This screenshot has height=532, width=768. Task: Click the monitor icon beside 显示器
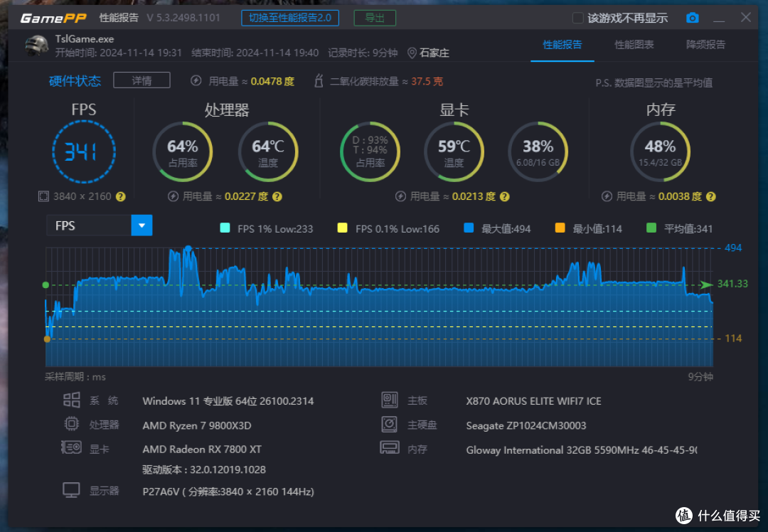[72, 490]
